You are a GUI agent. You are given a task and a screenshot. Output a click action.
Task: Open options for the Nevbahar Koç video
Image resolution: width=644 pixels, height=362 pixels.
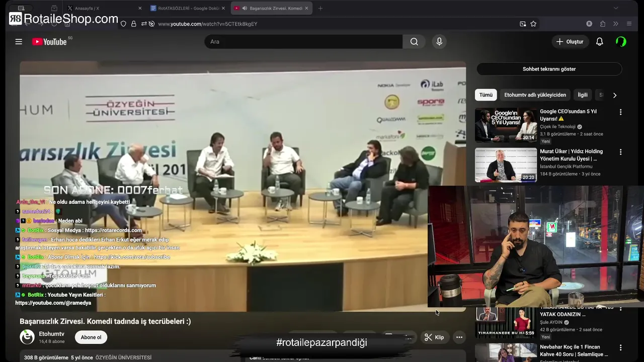tap(620, 348)
